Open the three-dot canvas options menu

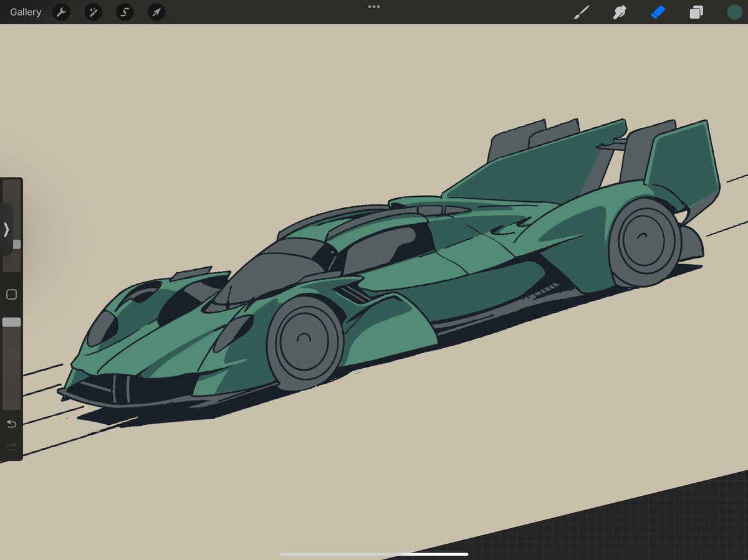pyautogui.click(x=373, y=7)
